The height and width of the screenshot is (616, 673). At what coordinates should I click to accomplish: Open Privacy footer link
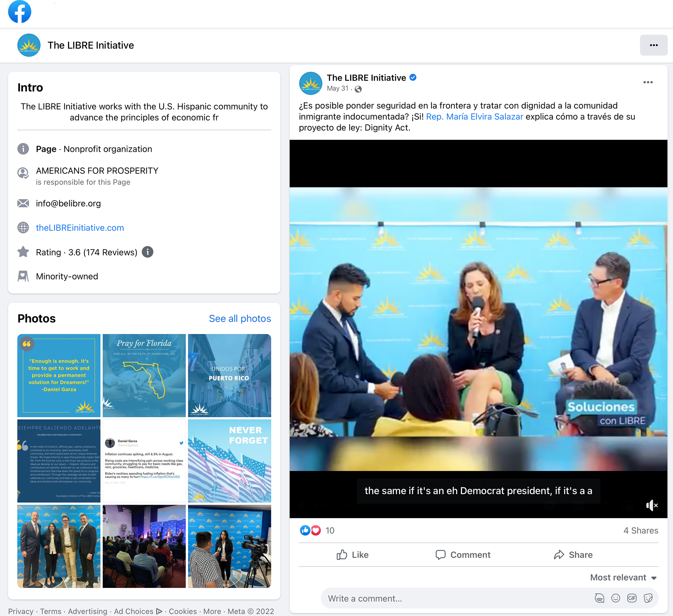pyautogui.click(x=21, y=611)
